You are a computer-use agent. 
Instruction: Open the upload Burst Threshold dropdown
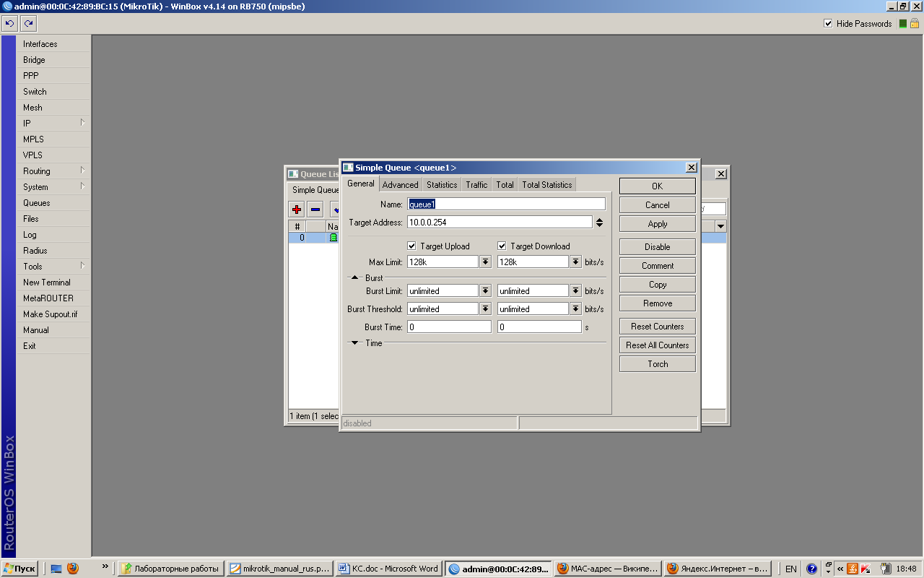486,309
